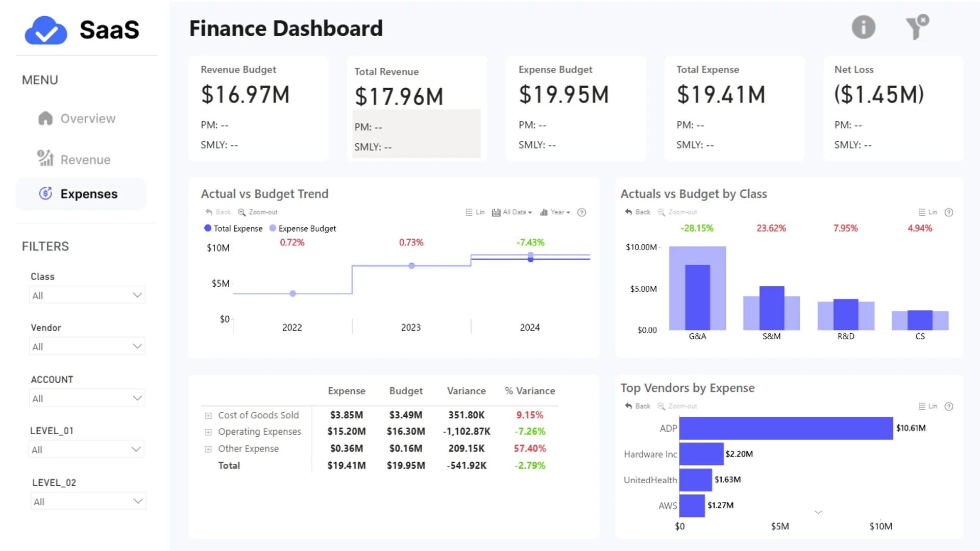The width and height of the screenshot is (980, 551).
Task: Expand Other Expense row
Action: pos(208,449)
